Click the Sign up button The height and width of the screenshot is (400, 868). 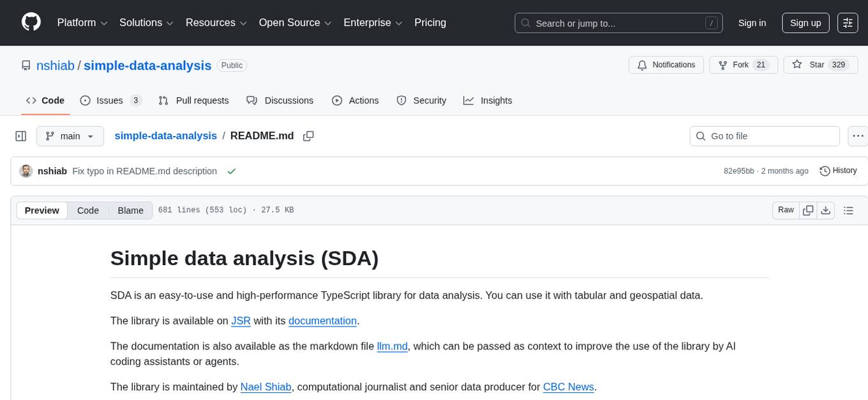coord(805,22)
